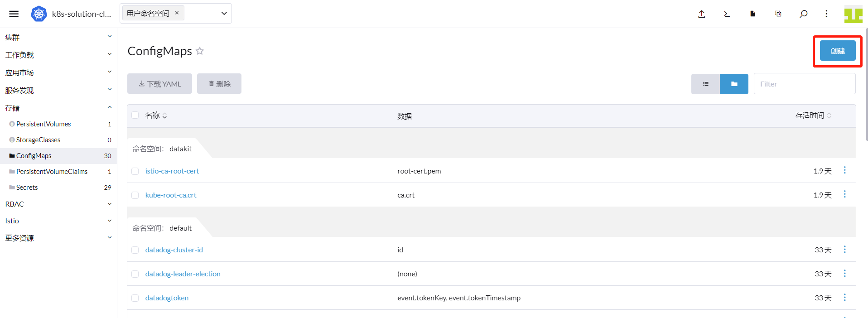Click the 命名空间: datakit group header

coord(162,149)
